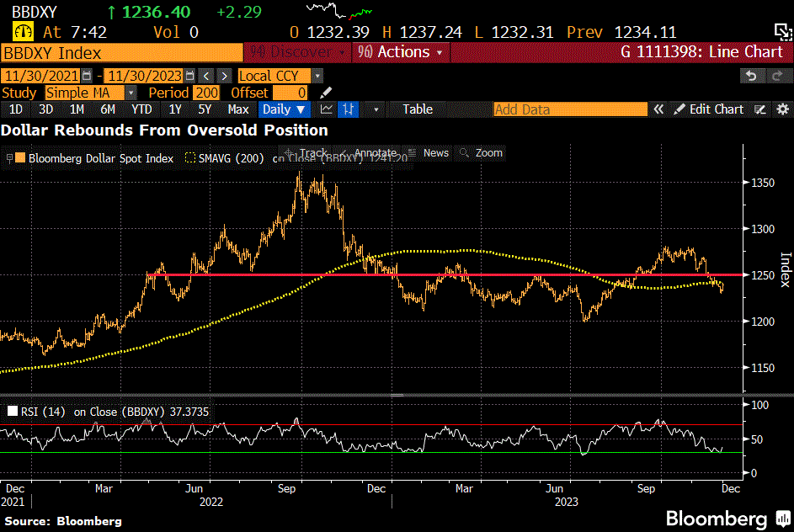Click the 1350 axis label
The height and width of the screenshot is (532, 794).
[763, 183]
